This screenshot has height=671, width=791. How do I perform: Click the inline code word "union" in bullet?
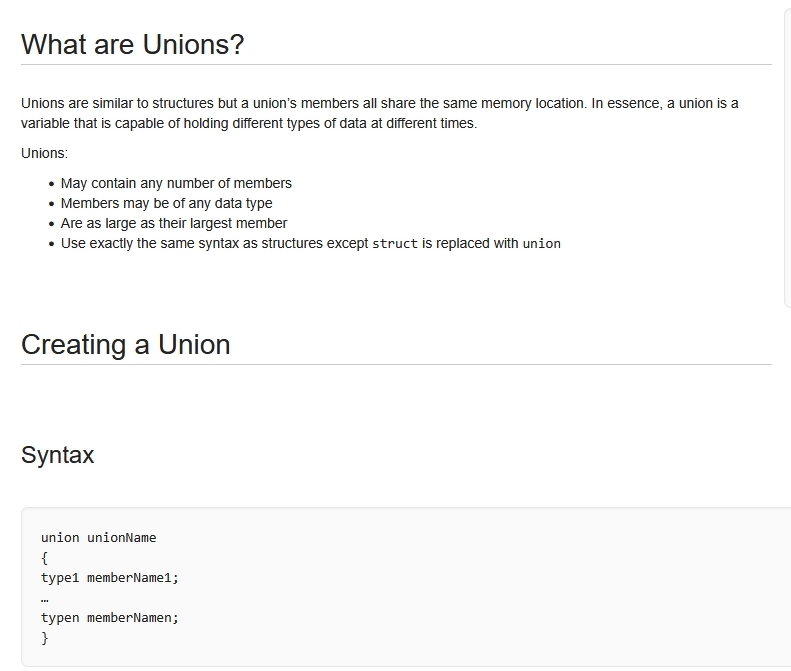tap(541, 244)
